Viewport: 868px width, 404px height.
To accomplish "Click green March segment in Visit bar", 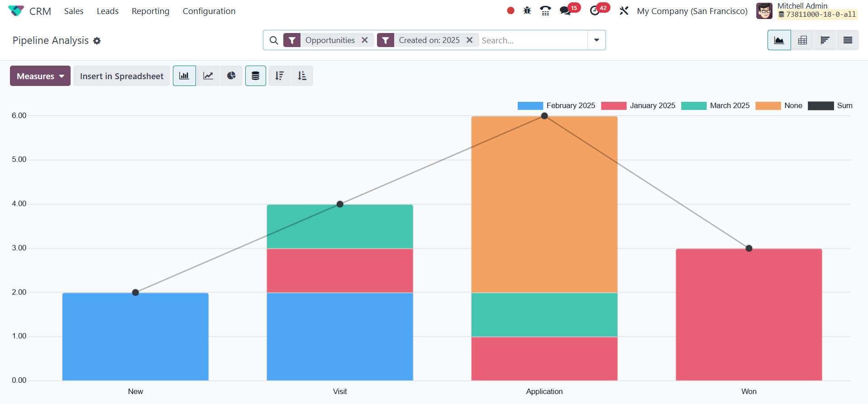I will point(340,226).
